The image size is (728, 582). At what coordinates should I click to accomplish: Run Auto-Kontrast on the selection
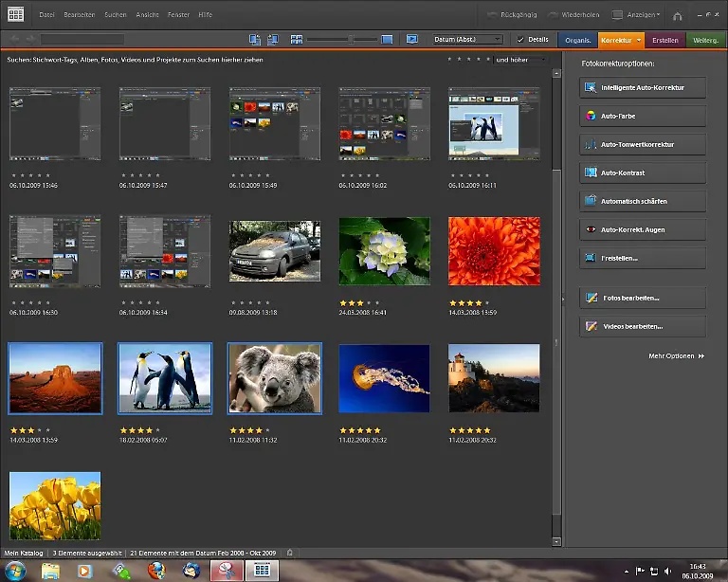pos(643,173)
